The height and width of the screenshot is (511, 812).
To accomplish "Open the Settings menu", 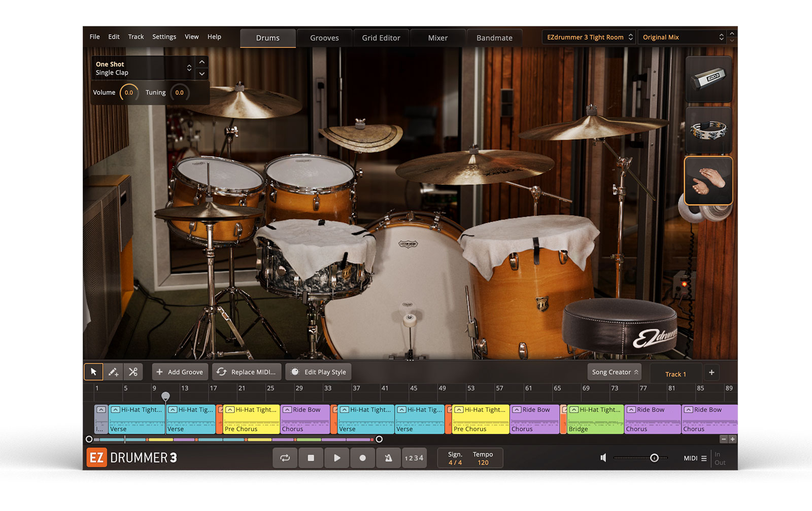I will (164, 37).
